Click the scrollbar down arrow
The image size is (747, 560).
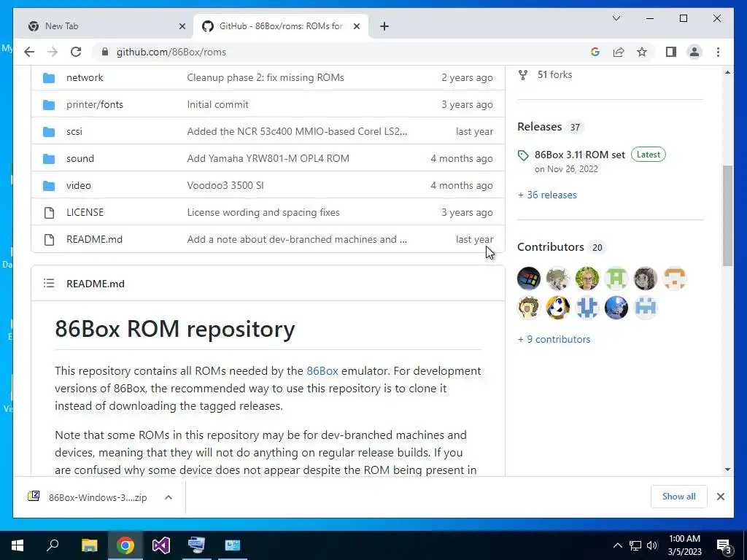click(x=727, y=470)
